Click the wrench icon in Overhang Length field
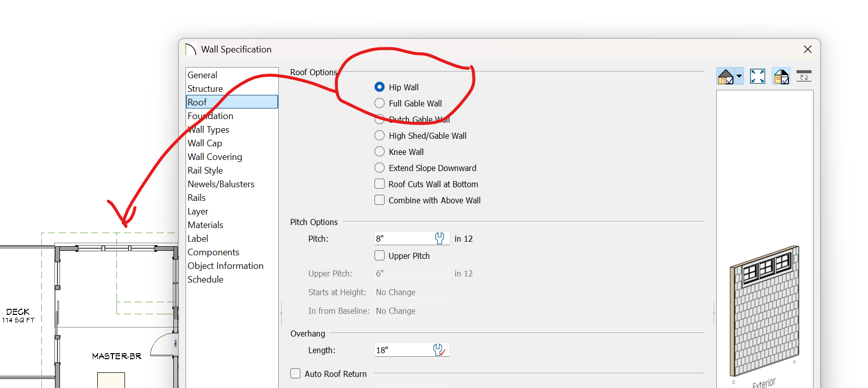This screenshot has width=868, height=388. pyautogui.click(x=439, y=350)
